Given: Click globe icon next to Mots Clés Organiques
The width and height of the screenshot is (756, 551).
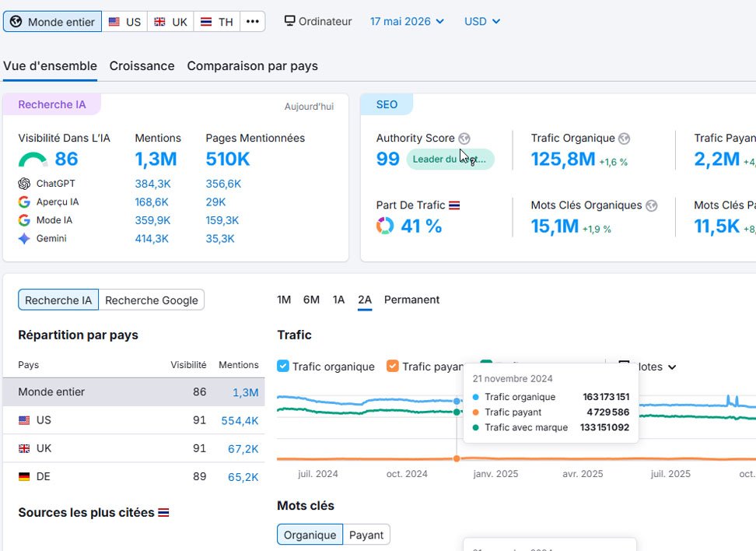Looking at the screenshot, I should tap(651, 205).
